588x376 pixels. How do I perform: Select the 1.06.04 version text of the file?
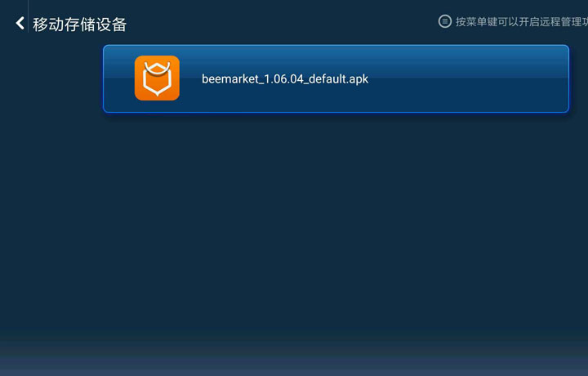click(x=283, y=78)
